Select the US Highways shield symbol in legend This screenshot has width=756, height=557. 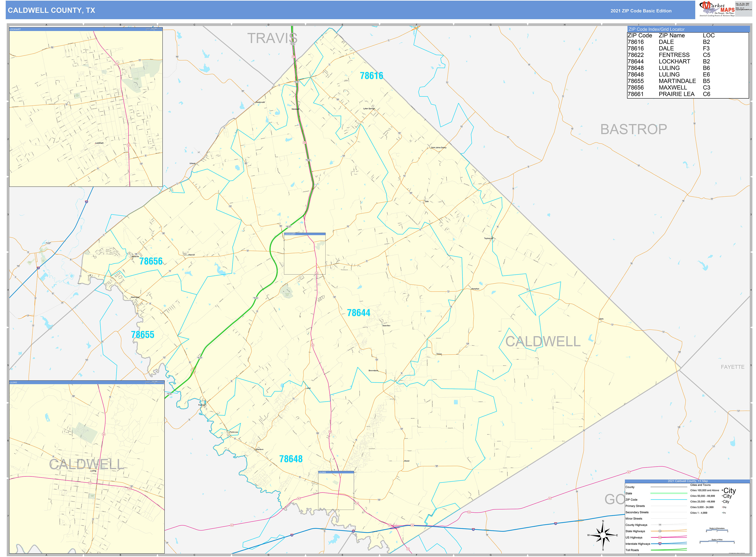coord(660,538)
